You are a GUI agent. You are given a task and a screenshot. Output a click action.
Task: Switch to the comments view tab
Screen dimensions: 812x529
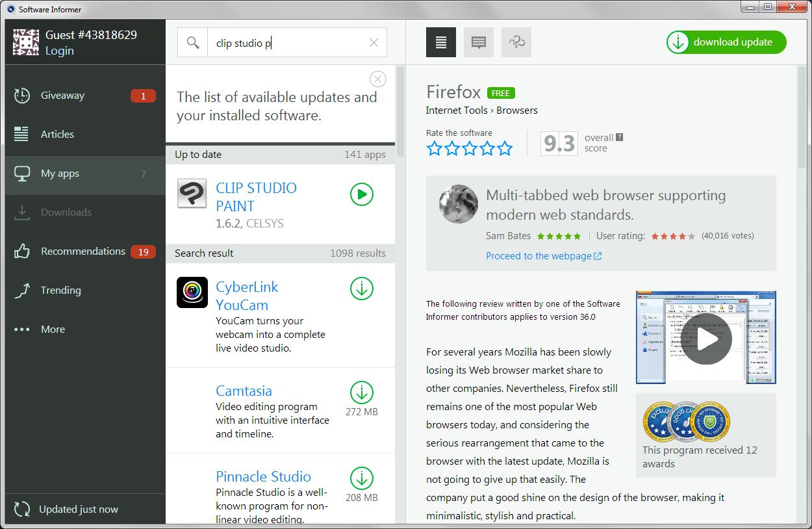(479, 42)
